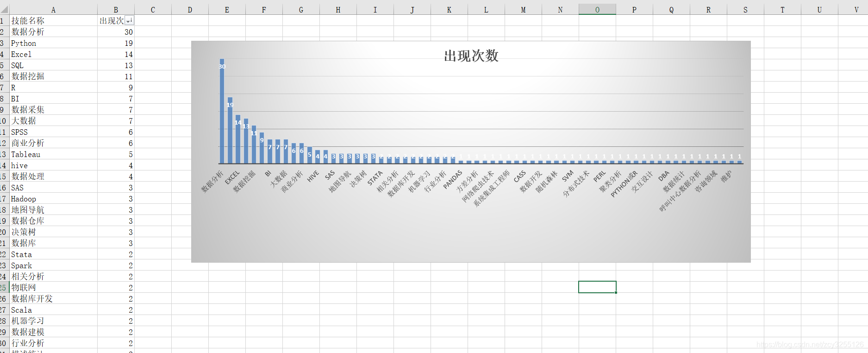Select the chart bar labeled 19
Image resolution: width=868 pixels, height=353 pixels.
click(x=230, y=131)
